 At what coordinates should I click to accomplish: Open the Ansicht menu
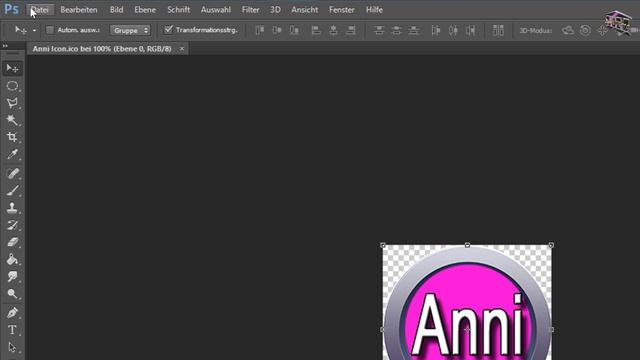pos(304,10)
